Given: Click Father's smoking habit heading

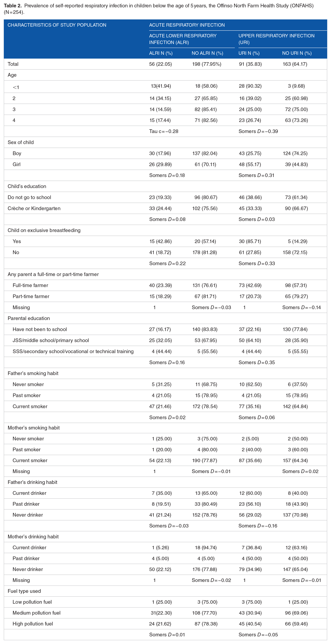Looking at the screenshot, I should [33, 373].
